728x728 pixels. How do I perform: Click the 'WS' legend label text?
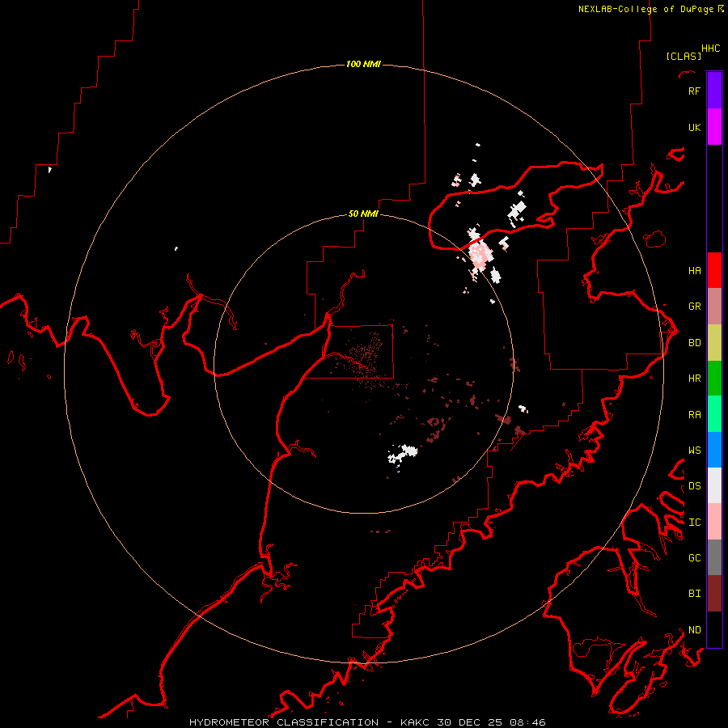point(694,450)
